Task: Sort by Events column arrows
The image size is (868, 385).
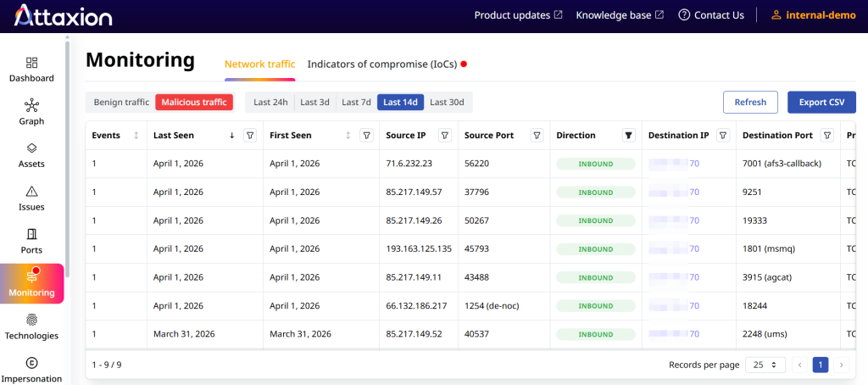Action: click(x=136, y=135)
